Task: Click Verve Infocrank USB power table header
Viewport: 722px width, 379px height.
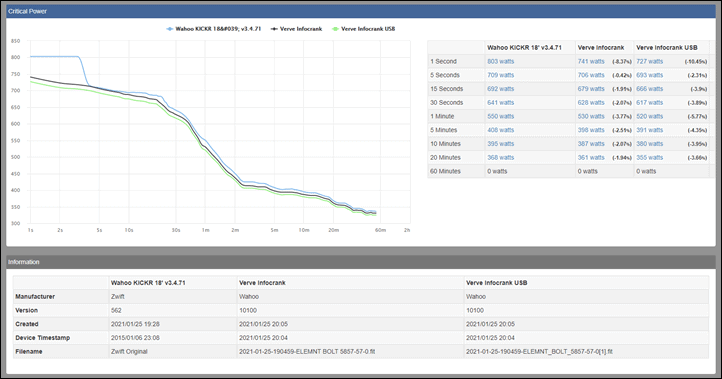Action: [667, 47]
